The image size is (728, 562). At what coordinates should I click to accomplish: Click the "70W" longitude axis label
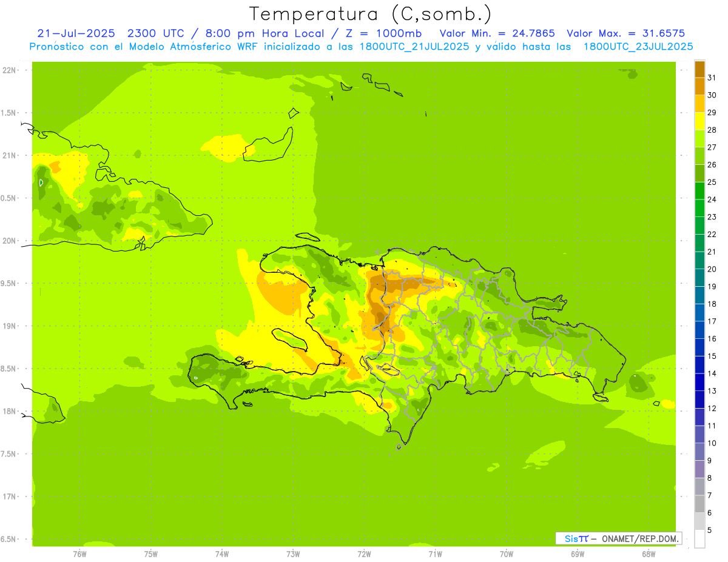[506, 554]
